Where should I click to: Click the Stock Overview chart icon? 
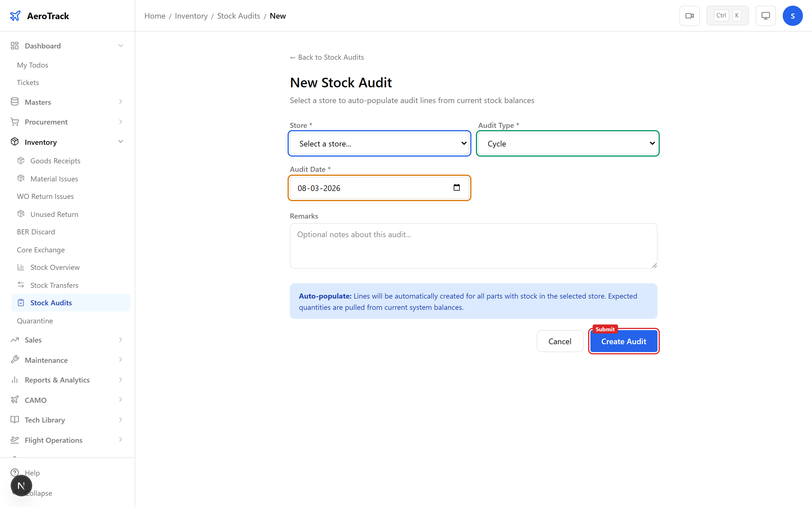pyautogui.click(x=21, y=267)
